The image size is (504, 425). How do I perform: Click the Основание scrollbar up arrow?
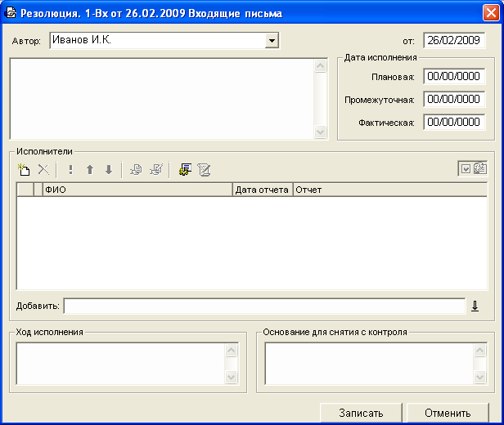coord(480,350)
